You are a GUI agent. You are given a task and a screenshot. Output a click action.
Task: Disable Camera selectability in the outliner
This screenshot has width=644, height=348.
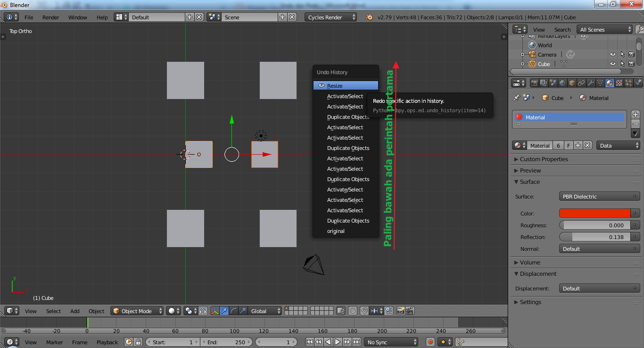tap(622, 54)
